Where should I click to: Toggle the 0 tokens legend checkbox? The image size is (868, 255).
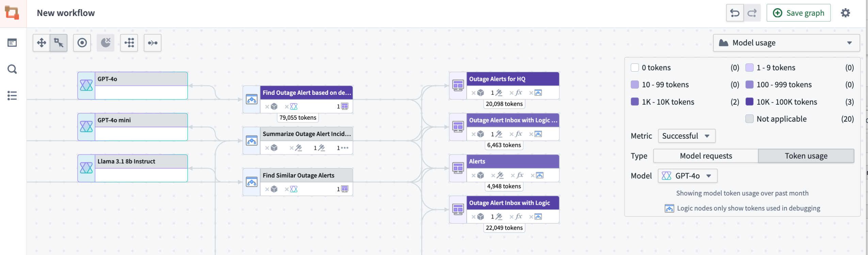[634, 67]
